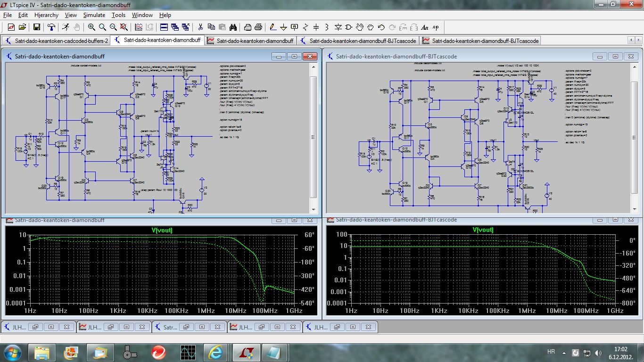Place an Inductor component
This screenshot has width=644, height=362.
coord(327,27)
